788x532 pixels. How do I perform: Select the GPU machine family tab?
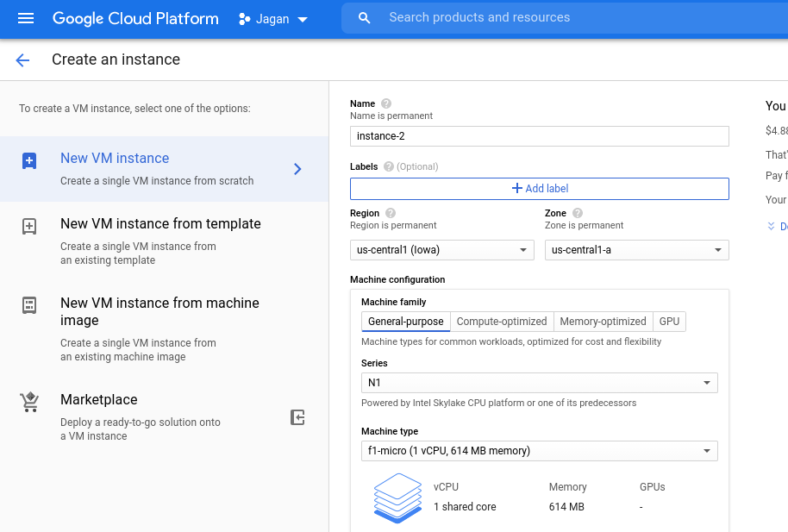pos(669,322)
